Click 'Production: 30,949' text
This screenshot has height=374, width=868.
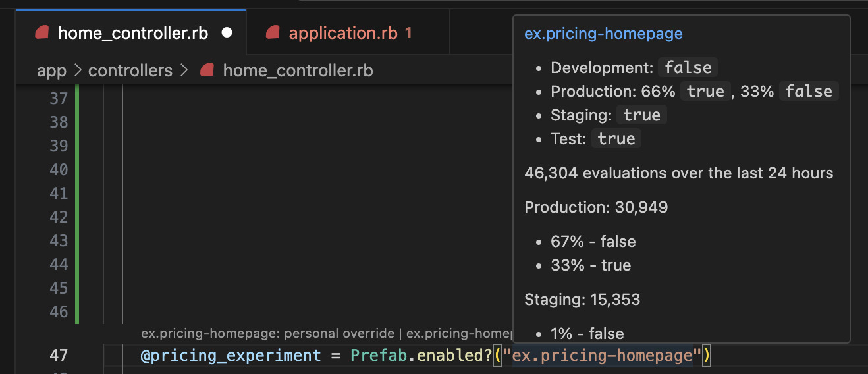pyautogui.click(x=596, y=207)
